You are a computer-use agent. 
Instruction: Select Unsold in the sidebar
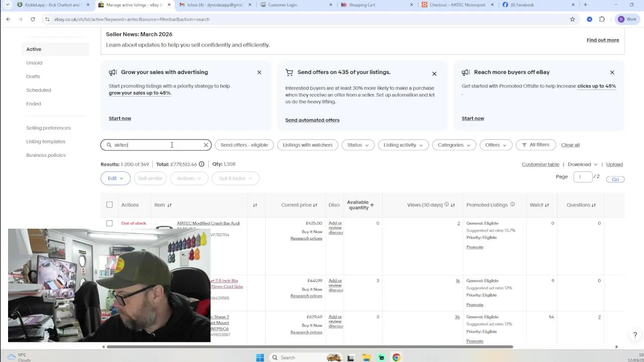tap(34, 63)
